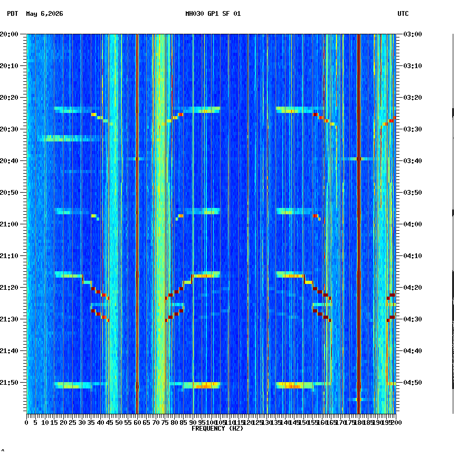Click the 03:20 UTC time label
Screen dimensions: 476x456
pyautogui.click(x=413, y=98)
